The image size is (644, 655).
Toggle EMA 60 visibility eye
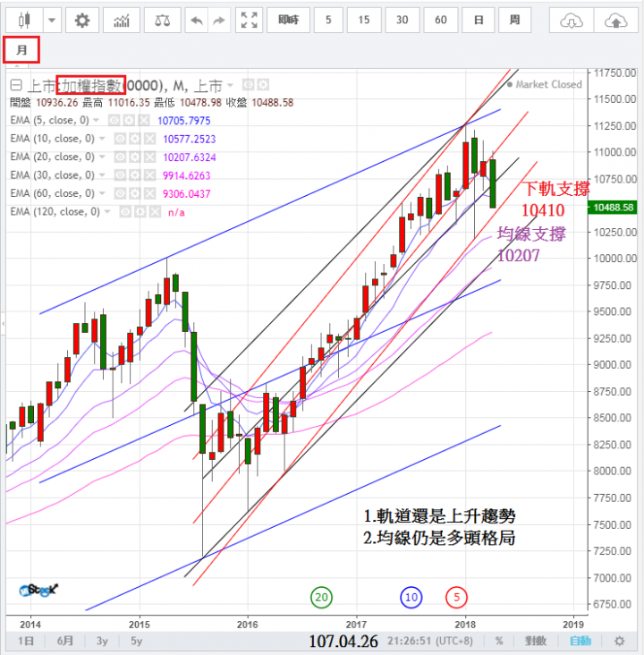tap(120, 193)
